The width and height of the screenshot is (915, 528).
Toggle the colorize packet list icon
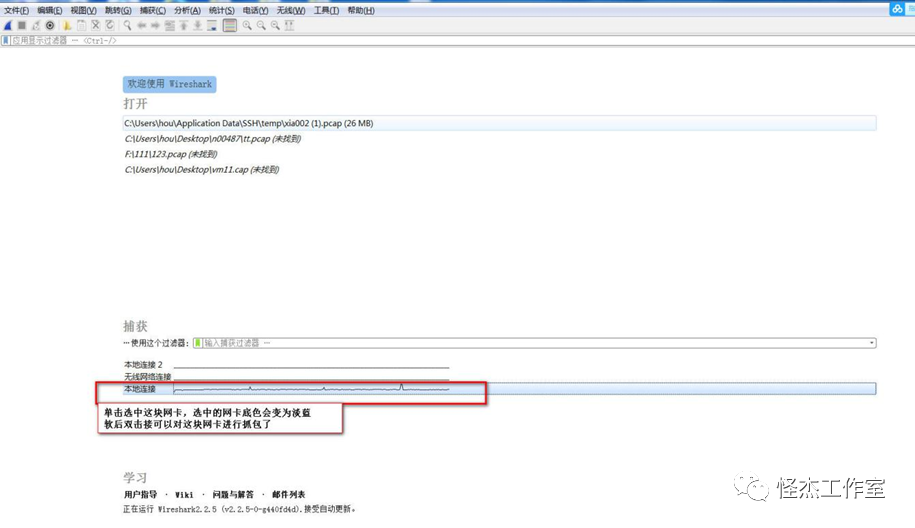(230, 25)
